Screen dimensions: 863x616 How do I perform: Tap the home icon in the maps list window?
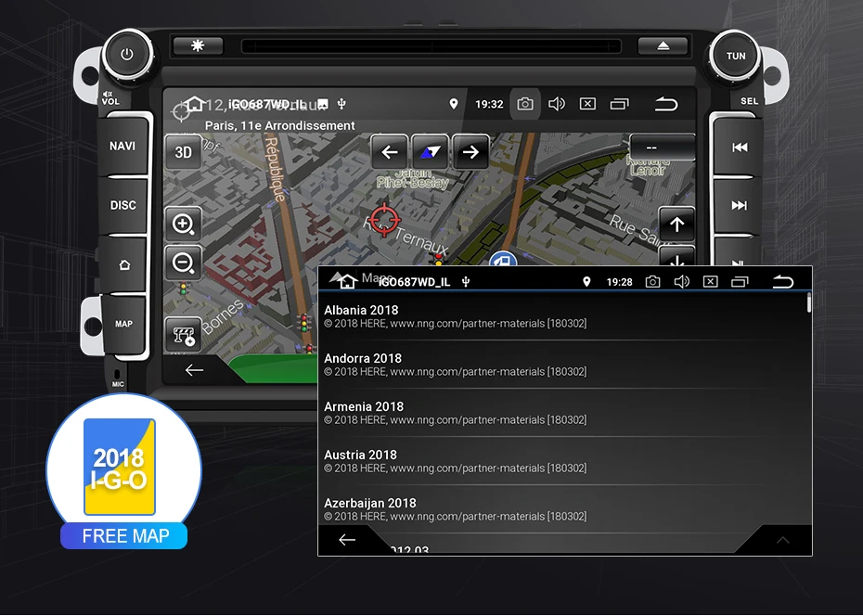tap(347, 281)
